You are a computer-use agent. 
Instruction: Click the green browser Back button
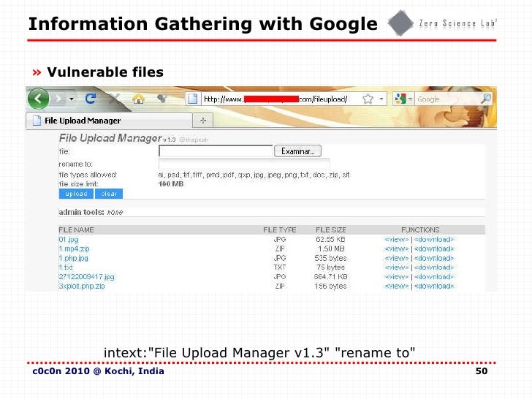38,99
